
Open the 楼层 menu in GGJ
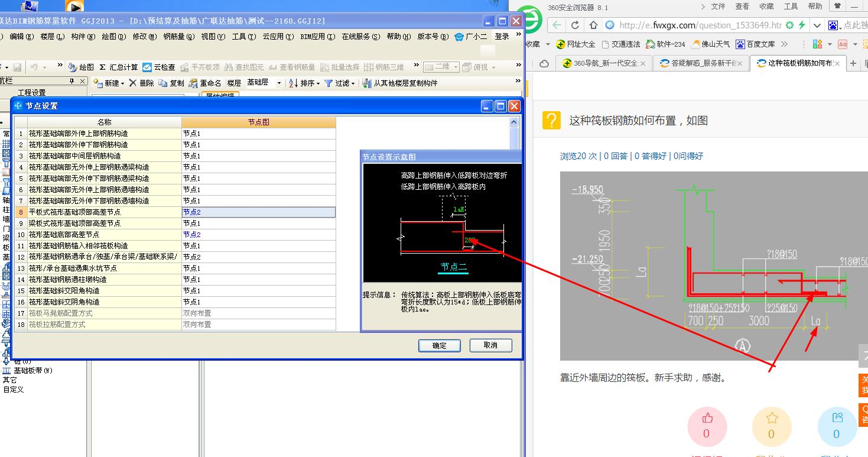(x=51, y=37)
